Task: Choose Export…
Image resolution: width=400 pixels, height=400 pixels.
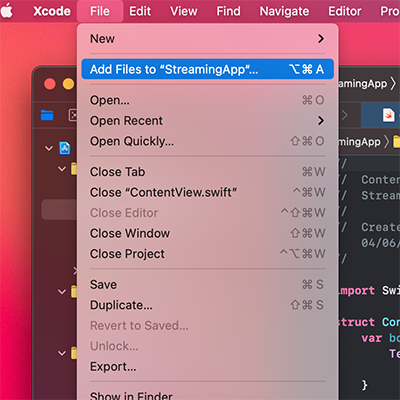Action: [207, 367]
